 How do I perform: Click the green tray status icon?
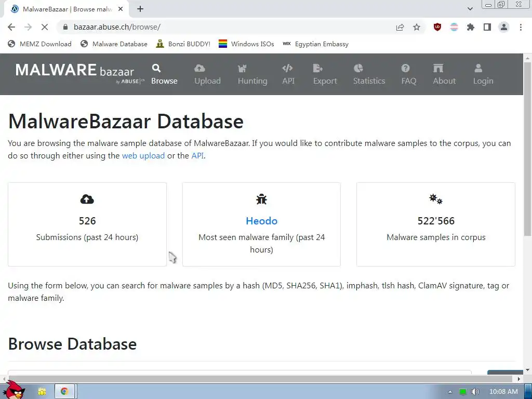pos(462,392)
